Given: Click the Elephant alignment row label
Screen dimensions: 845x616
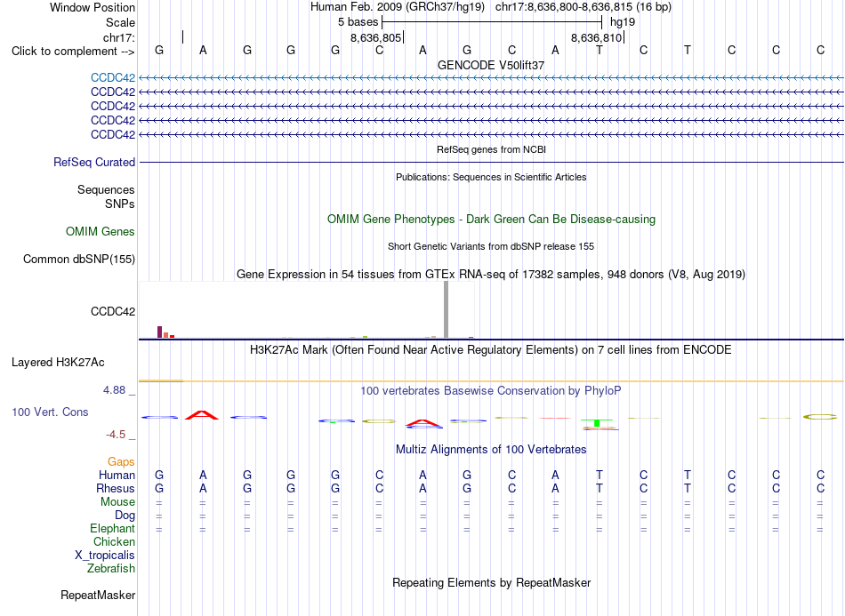Looking at the screenshot, I should tap(113, 528).
